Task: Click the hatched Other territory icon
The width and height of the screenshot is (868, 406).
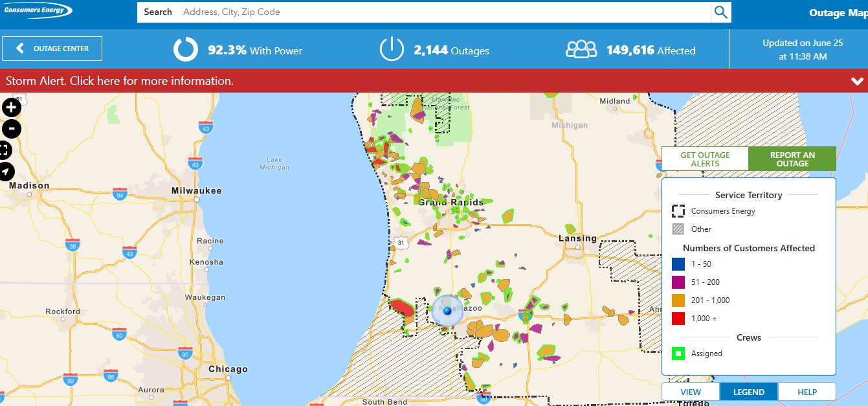Action: (x=678, y=229)
